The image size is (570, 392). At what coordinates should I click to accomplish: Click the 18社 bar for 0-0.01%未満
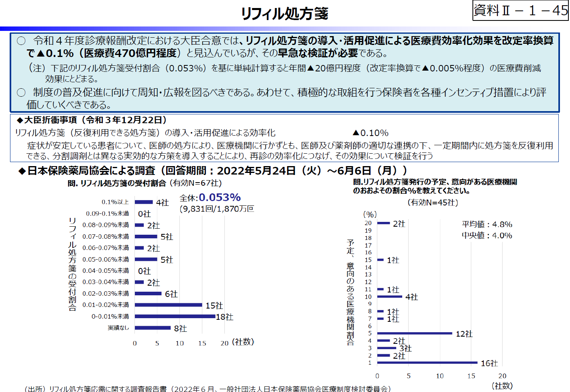point(175,316)
